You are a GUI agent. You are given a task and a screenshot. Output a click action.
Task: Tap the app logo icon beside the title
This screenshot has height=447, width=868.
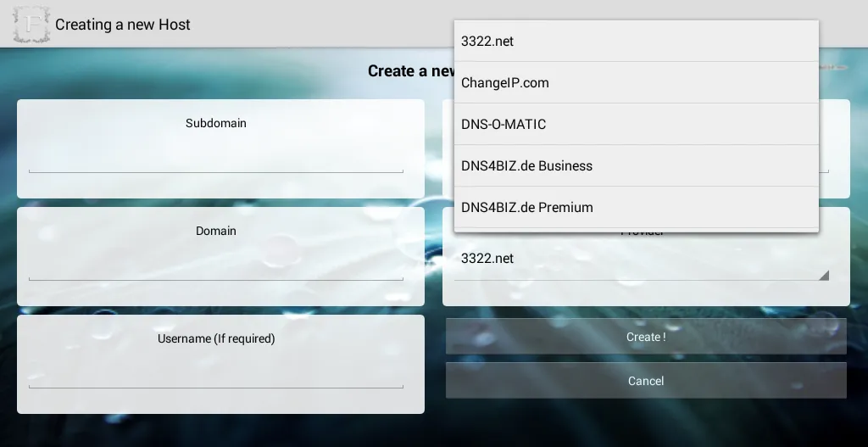coord(31,25)
